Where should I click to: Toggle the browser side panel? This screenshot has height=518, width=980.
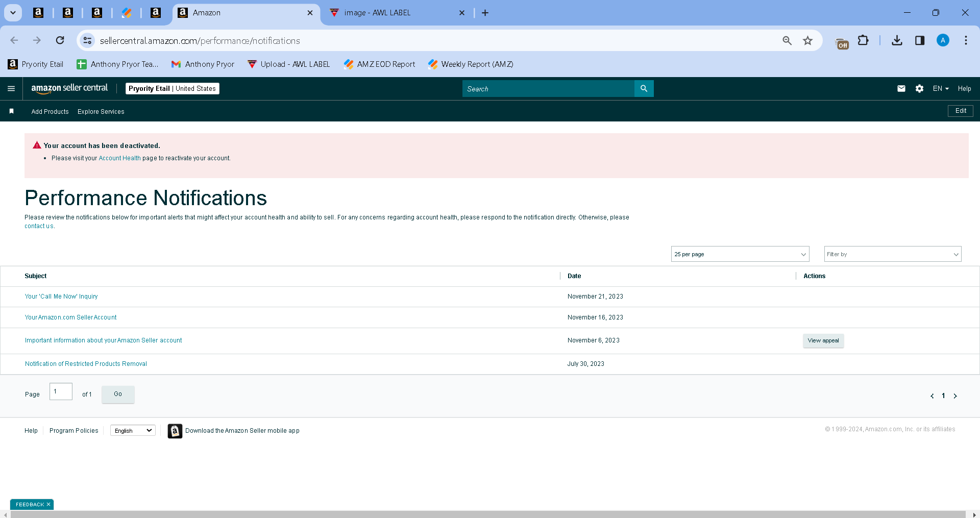920,40
